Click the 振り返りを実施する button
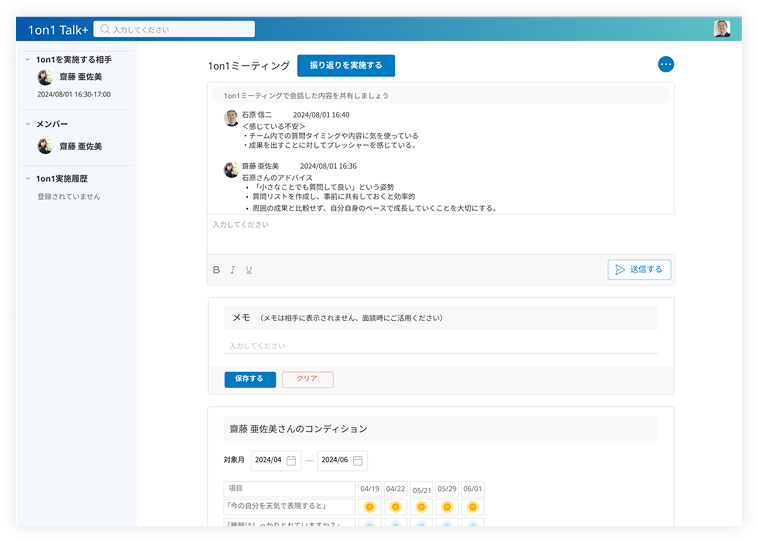The width and height of the screenshot is (758, 542). [x=346, y=66]
